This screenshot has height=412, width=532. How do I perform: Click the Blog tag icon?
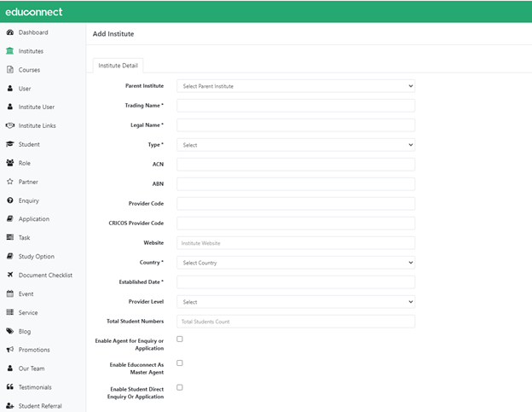pyautogui.click(x=10, y=331)
